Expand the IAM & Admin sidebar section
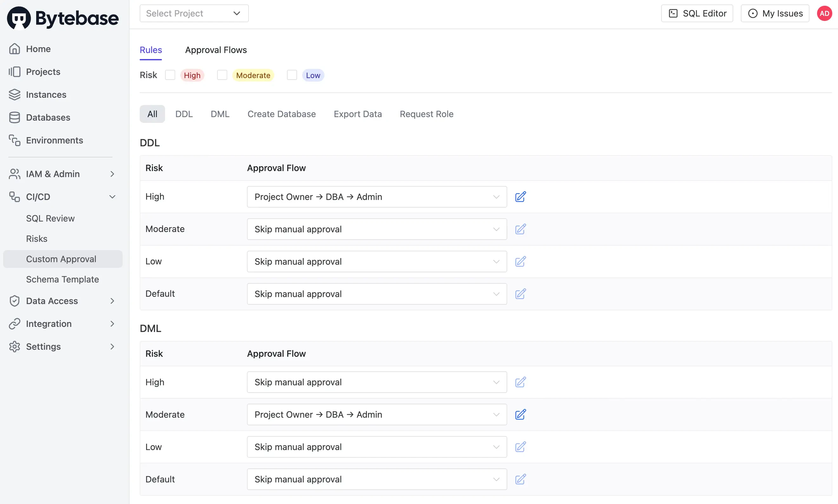This screenshot has width=838, height=504. (63, 174)
